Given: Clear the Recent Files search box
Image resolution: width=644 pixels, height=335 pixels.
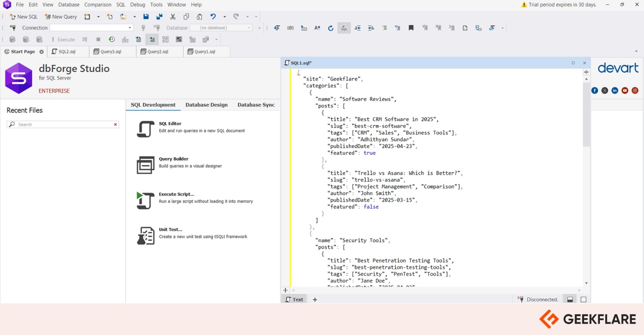Looking at the screenshot, I should tap(115, 125).
